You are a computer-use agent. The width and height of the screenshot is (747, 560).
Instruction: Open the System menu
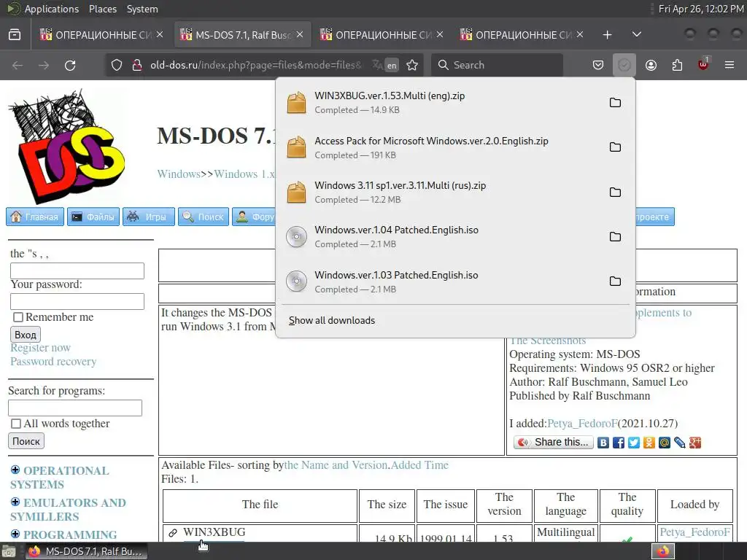pyautogui.click(x=142, y=9)
